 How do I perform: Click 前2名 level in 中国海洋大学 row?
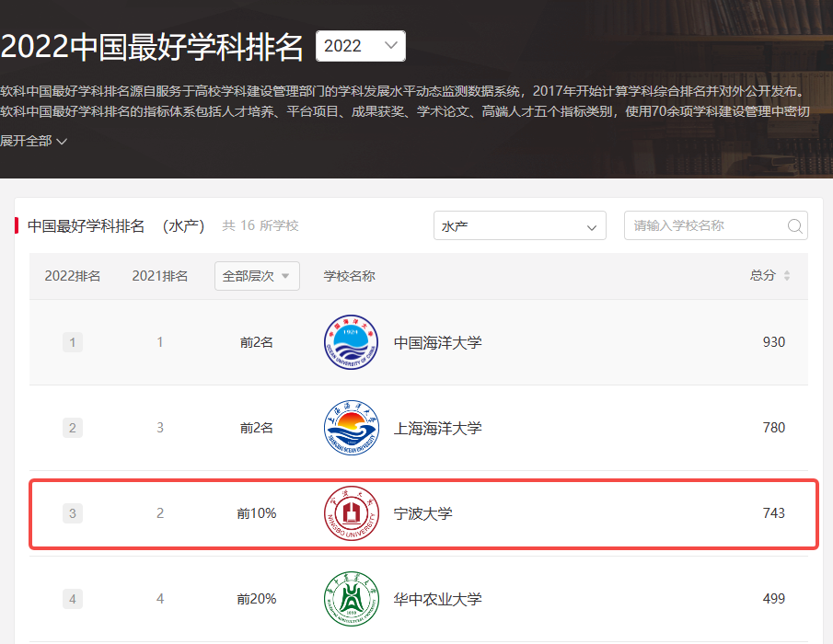(257, 342)
